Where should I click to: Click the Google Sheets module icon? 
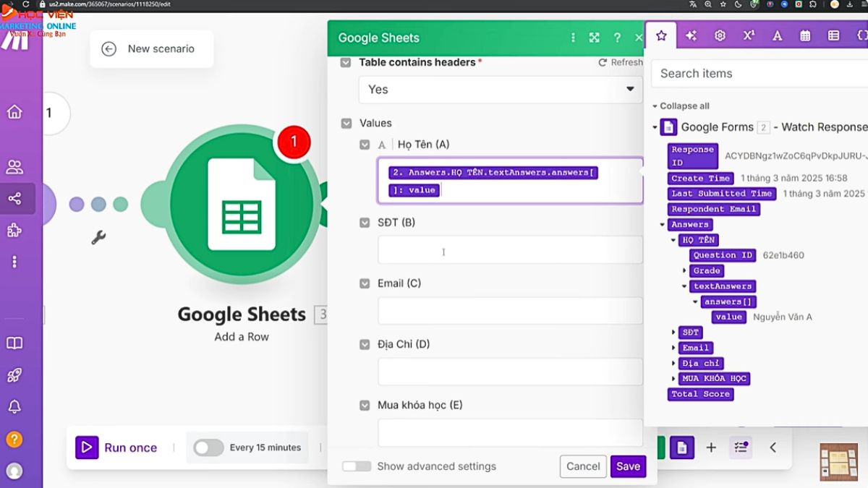point(242,205)
